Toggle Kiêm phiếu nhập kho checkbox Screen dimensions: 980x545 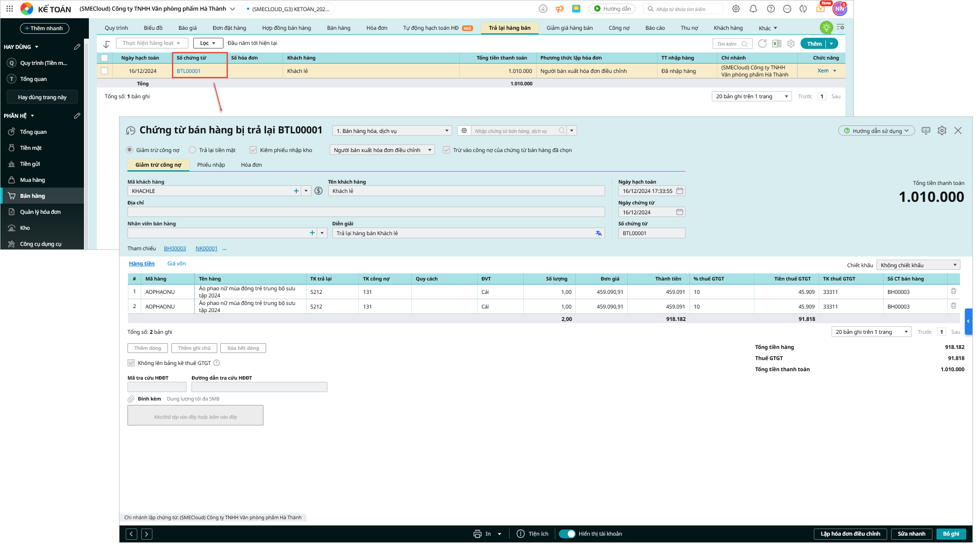253,150
